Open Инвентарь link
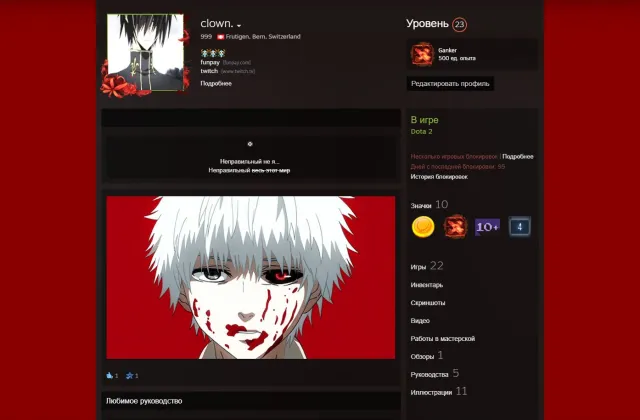 427,285
